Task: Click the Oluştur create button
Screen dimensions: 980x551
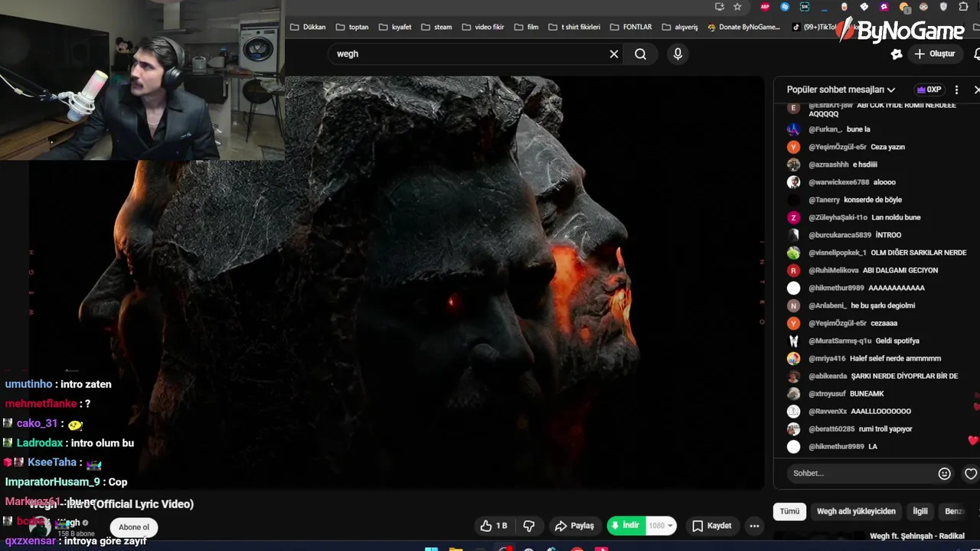Action: tap(935, 54)
